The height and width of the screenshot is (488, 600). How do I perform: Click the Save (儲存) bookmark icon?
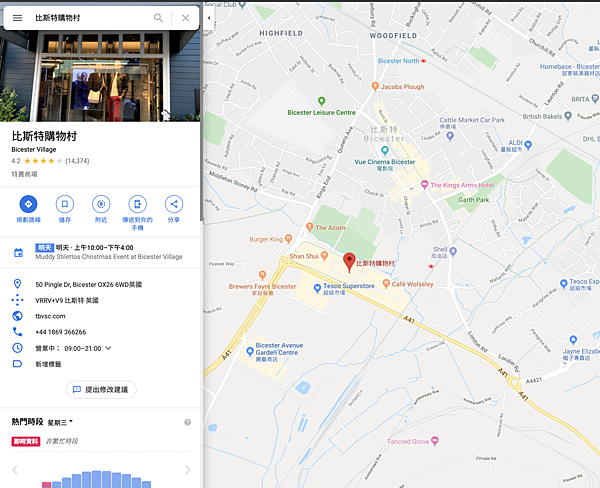tap(65, 204)
